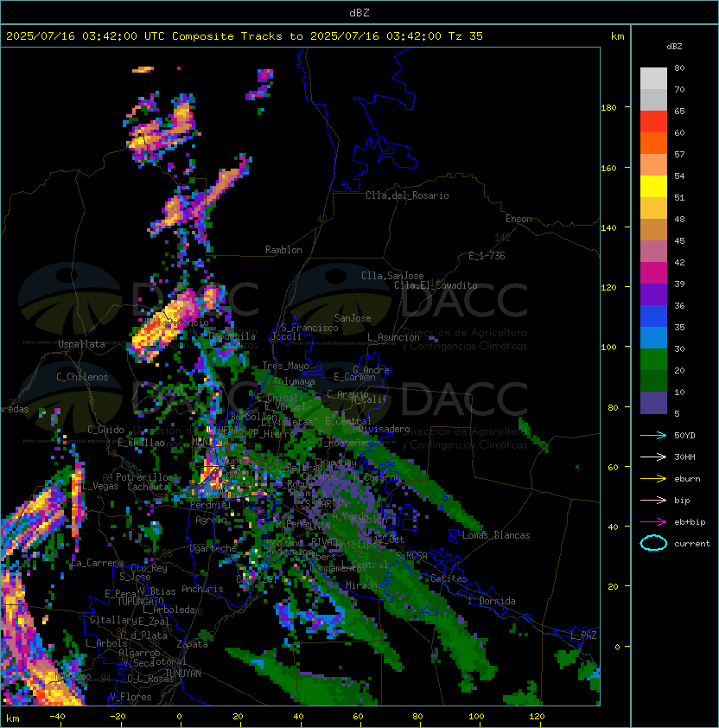The image size is (719, 728).
Task: Click the 'Ugarteche' map label
Action: (x=213, y=549)
